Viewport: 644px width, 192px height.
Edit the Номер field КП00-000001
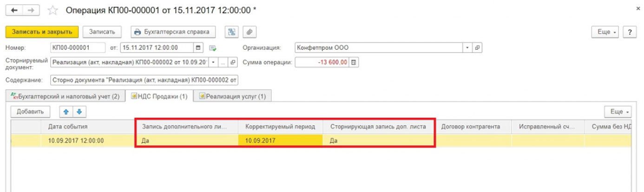(78, 47)
